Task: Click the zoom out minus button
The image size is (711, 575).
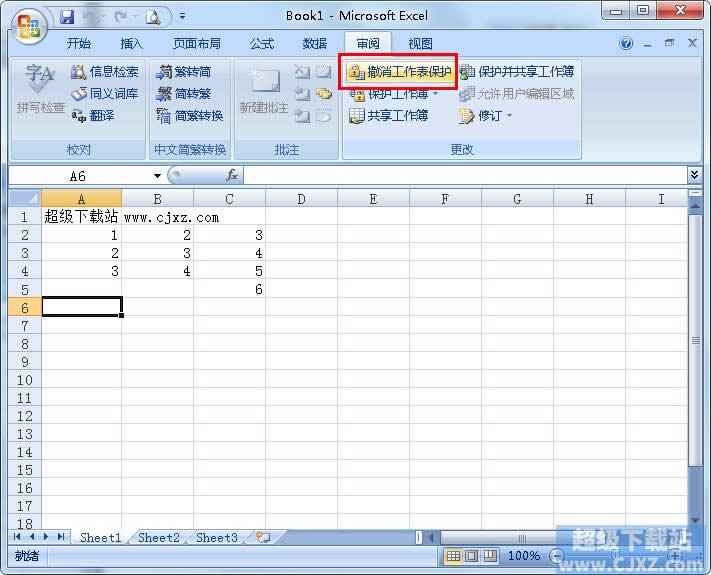Action: [x=556, y=556]
